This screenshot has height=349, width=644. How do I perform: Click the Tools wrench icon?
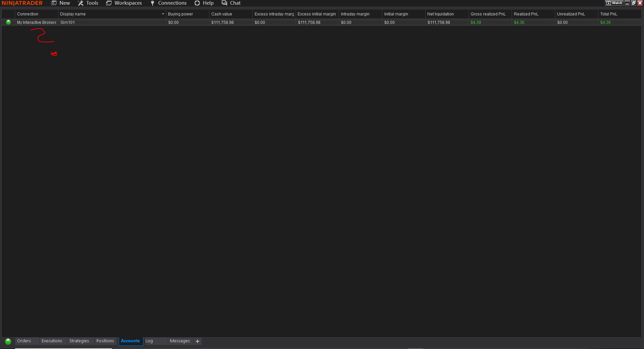click(x=81, y=3)
